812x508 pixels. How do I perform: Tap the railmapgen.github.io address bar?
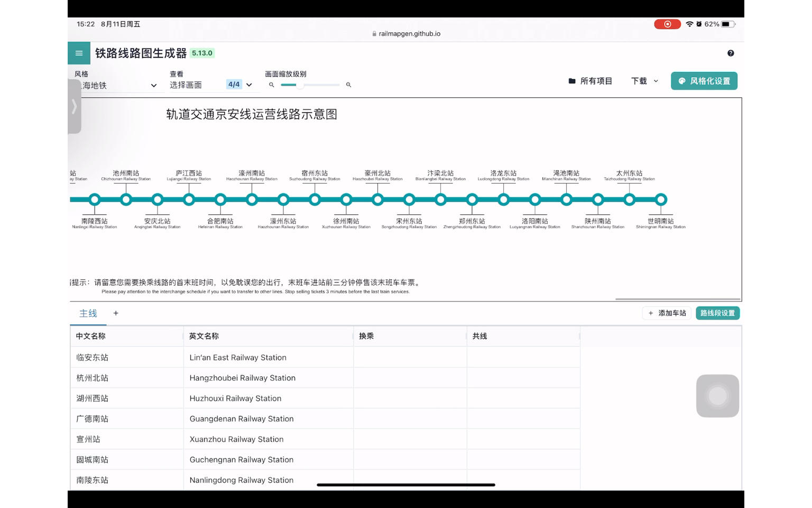click(406, 33)
